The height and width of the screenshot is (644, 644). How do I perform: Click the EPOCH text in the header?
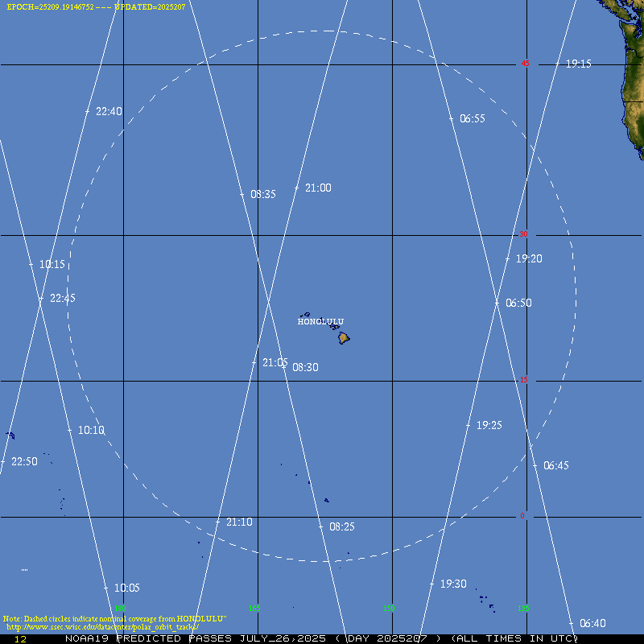tap(50, 6)
